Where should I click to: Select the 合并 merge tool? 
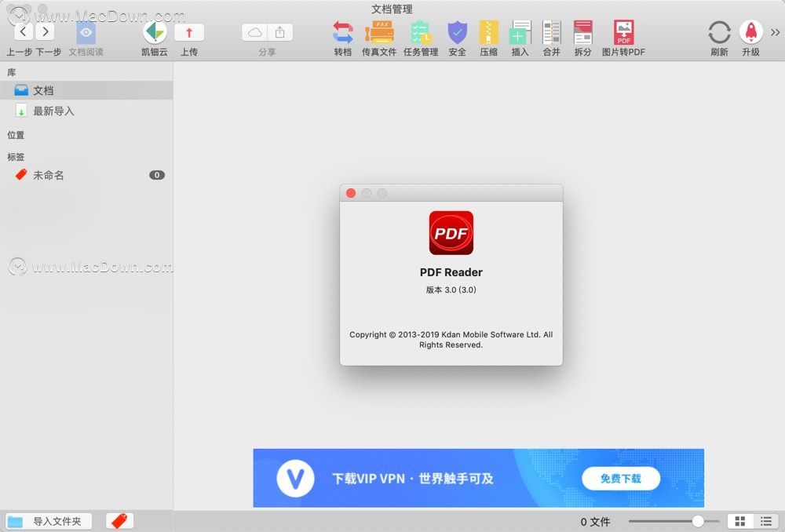tap(552, 32)
